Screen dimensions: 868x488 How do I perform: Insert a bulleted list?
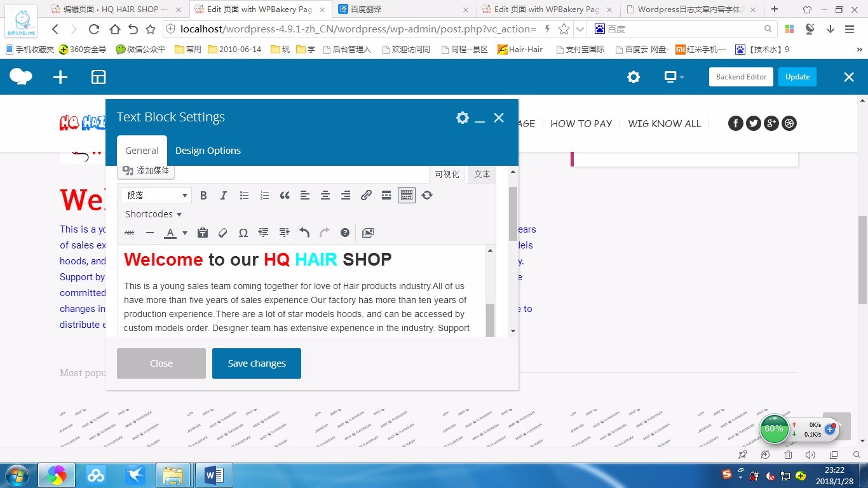244,196
